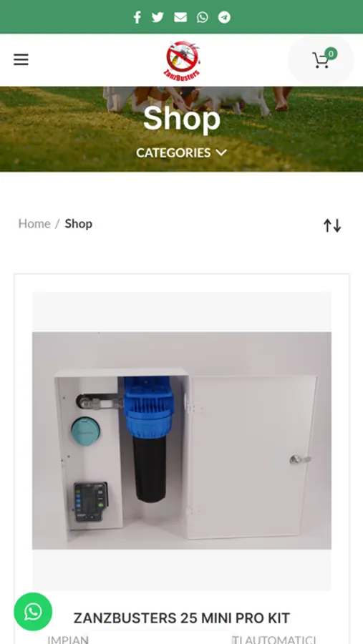363x644 pixels.
Task: Click the chevron next to CATEGORIES
Action: 221,153
